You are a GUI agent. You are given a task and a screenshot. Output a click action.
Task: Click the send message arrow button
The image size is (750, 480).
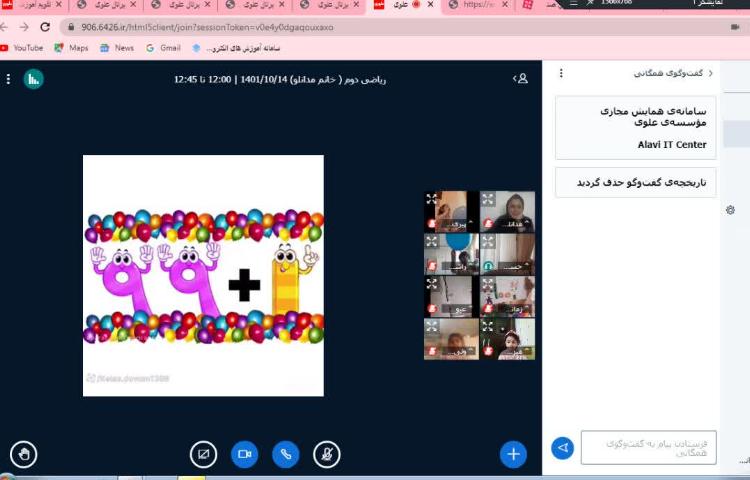point(563,448)
